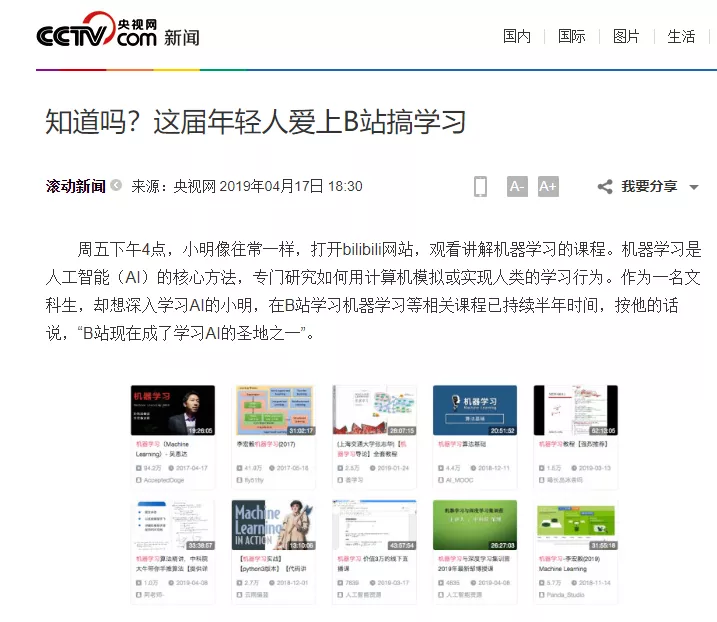The height and width of the screenshot is (622, 717).
Task: Click the article headline 知道吗？这届年轻人爱上B站搞学习
Action: point(255,122)
